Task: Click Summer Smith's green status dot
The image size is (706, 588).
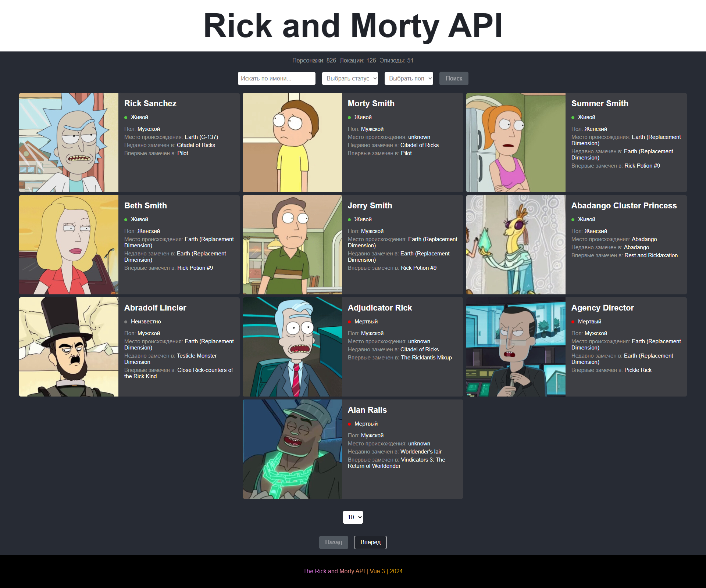Action: (x=573, y=118)
